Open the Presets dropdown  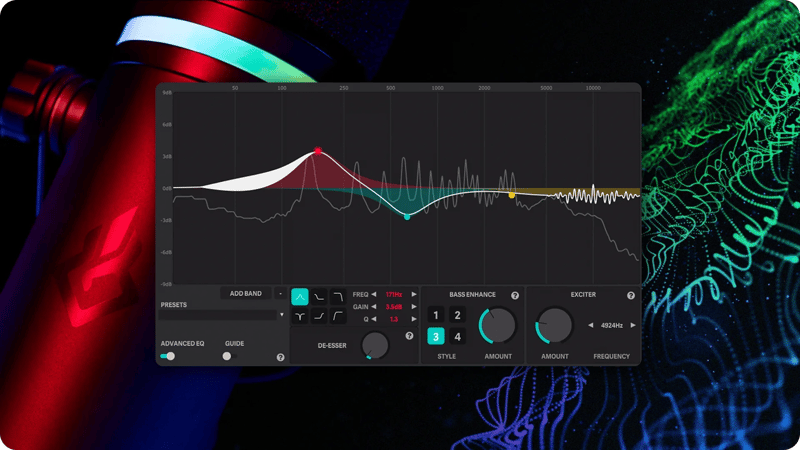point(282,315)
